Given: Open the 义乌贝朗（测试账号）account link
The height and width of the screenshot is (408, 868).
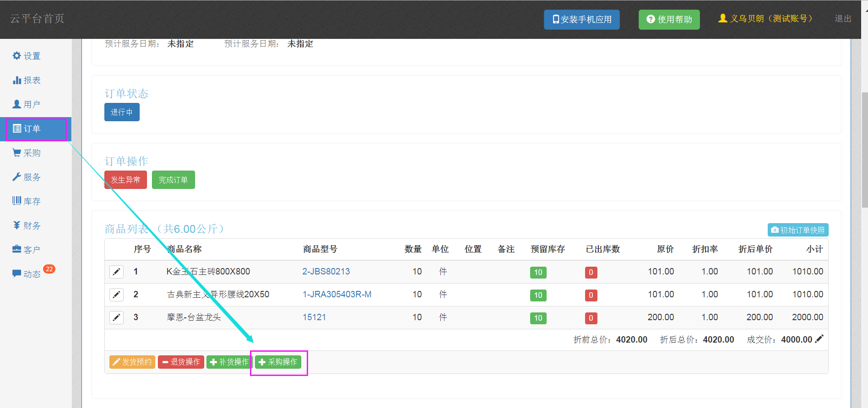Looking at the screenshot, I should pos(765,19).
